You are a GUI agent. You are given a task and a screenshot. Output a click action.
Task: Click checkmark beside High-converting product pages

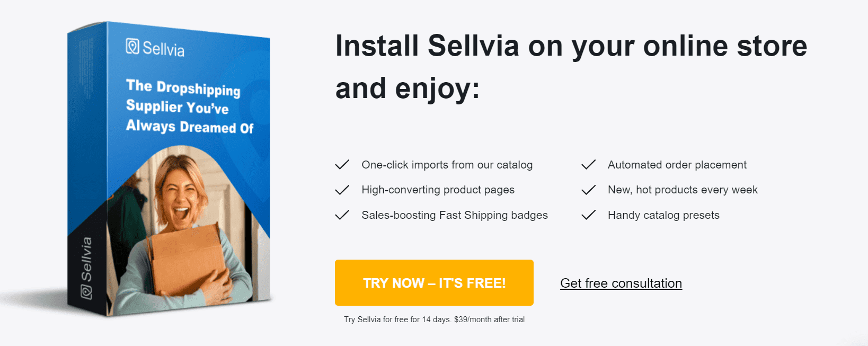tap(342, 190)
